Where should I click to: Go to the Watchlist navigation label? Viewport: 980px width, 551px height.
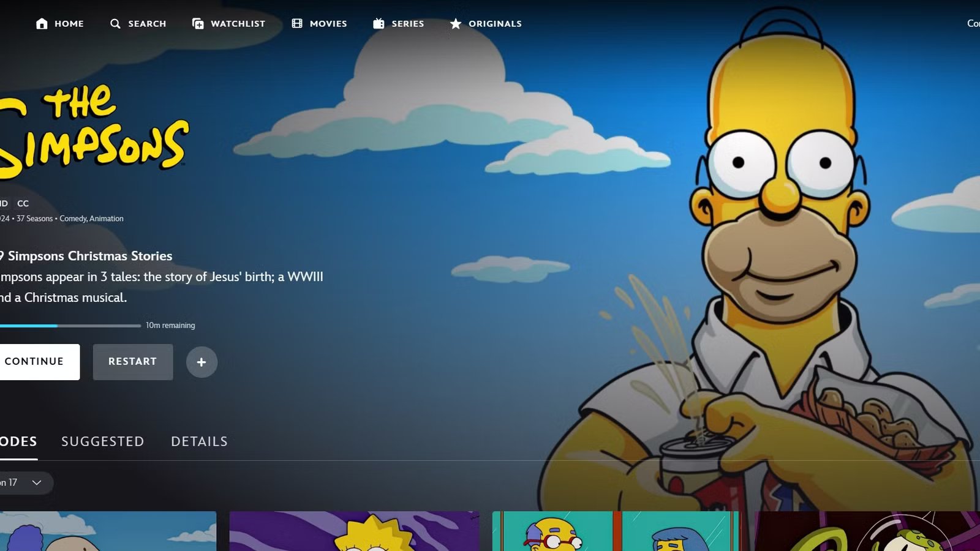(x=238, y=23)
